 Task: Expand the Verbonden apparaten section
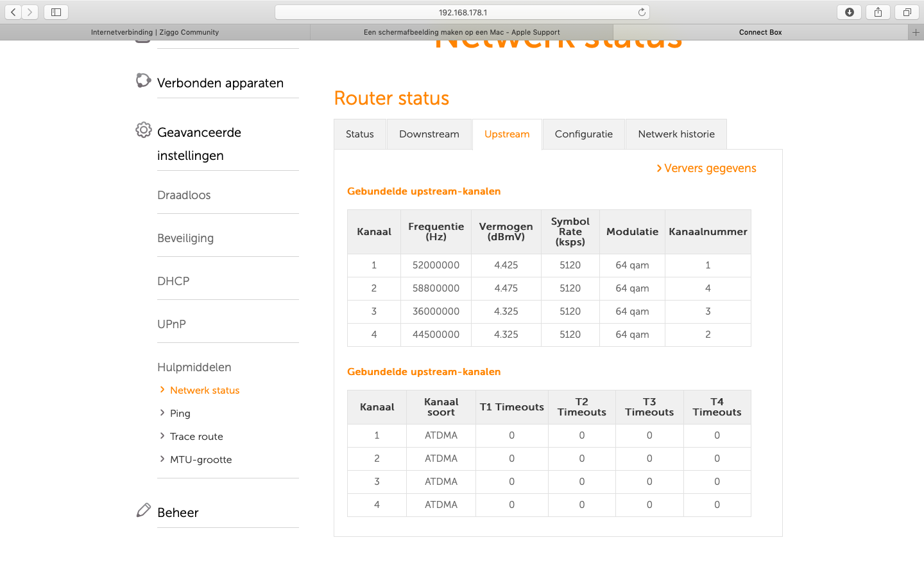(x=220, y=83)
